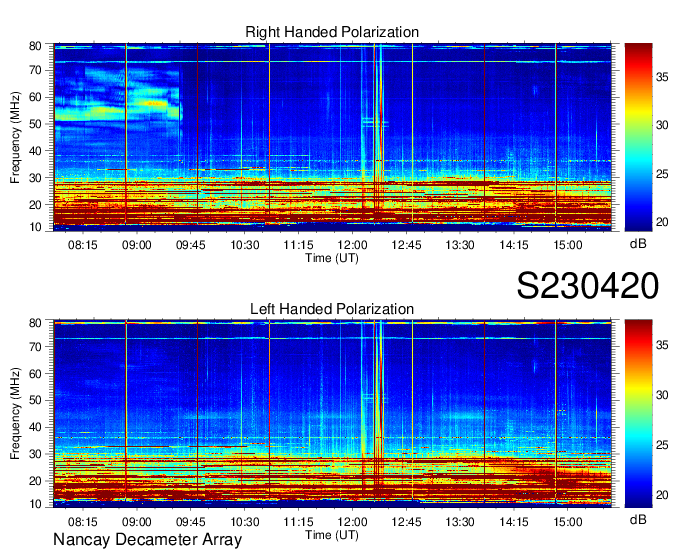This screenshot has height=552, width=680.
Task: Click the 10:30 time tick of top plot
Action: [x=245, y=245]
